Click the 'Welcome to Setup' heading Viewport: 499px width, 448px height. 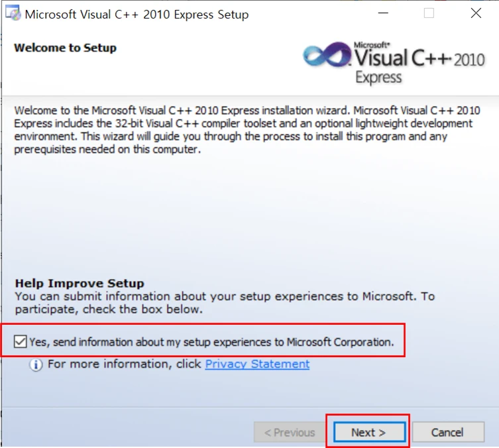pos(65,48)
